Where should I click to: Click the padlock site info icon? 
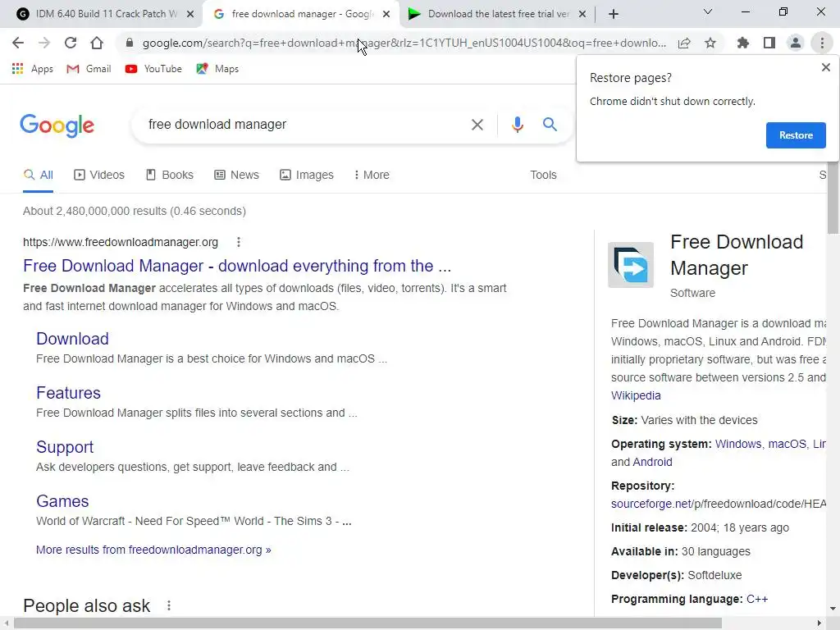[x=129, y=43]
